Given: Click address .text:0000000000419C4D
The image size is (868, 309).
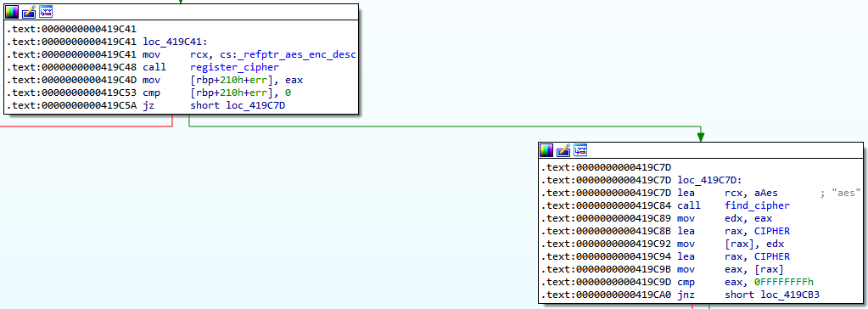Looking at the screenshot, I should (x=72, y=80).
